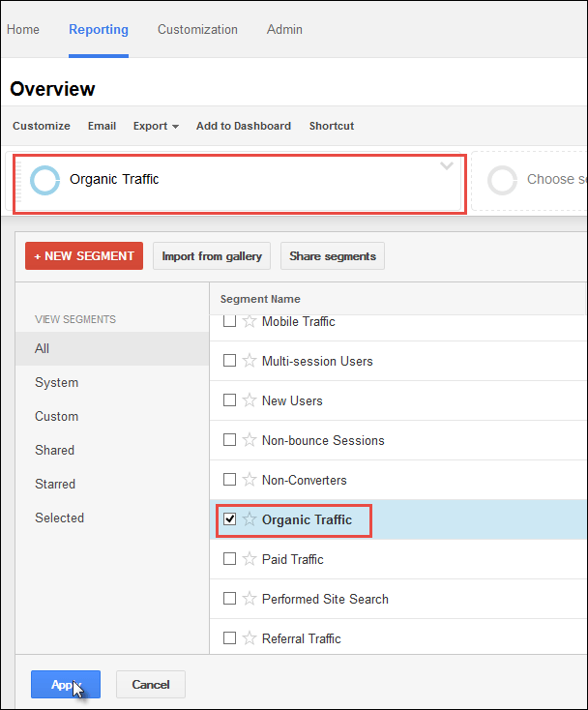Screen dimensions: 588x710
Task: Uncheck the Organic Traffic checkbox
Action: (x=230, y=519)
